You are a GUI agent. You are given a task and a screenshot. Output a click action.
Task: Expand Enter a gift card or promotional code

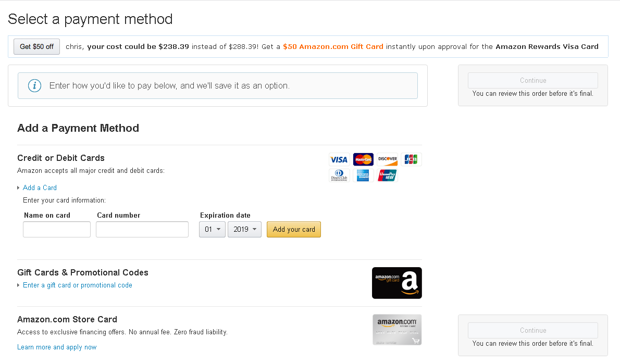point(77,285)
